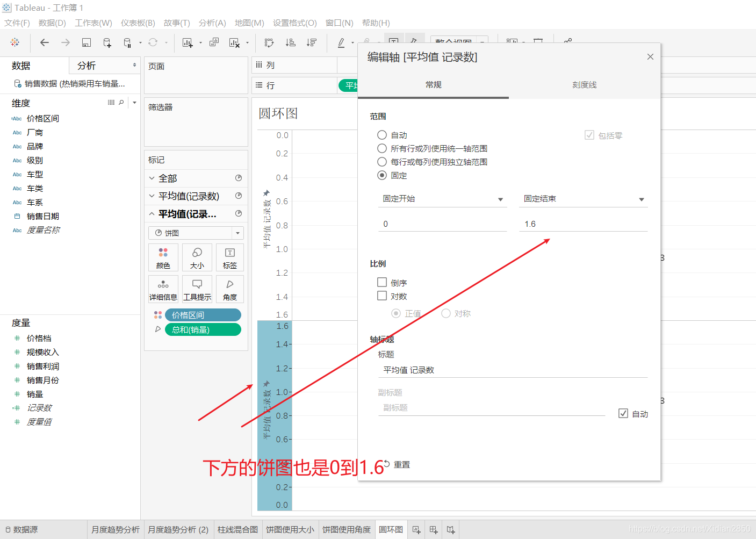The image size is (756, 539).
Task: Duplicate sheet toolbar icon
Action: 214,42
